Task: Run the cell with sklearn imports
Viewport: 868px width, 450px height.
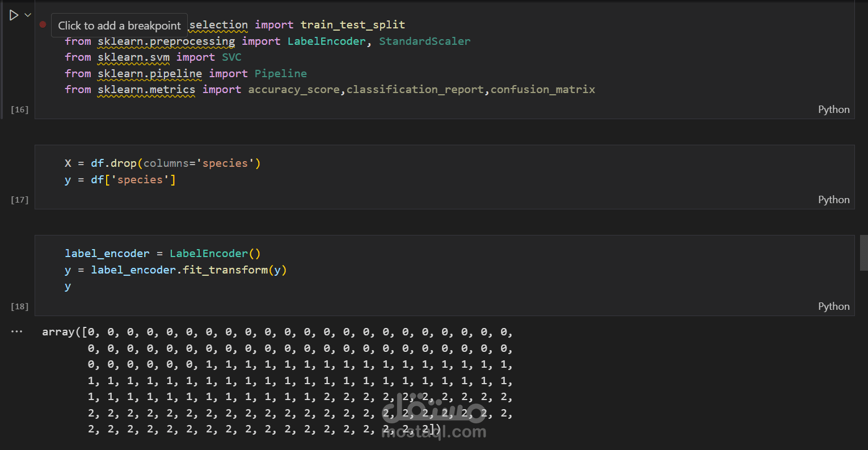Action: [14, 15]
